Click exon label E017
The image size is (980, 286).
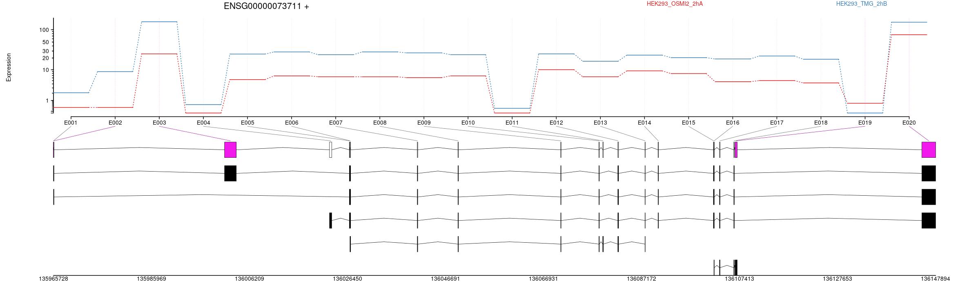click(x=777, y=123)
